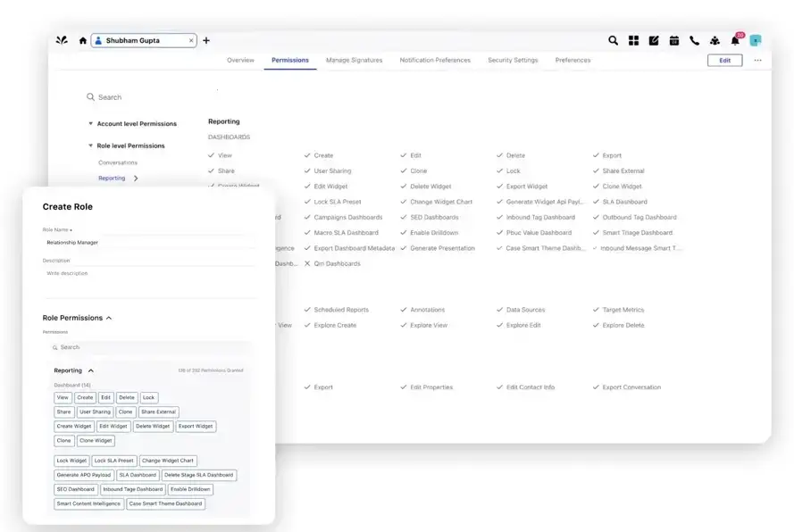This screenshot has height=532, width=794.
Task: Select the Permissions tab
Action: point(290,60)
